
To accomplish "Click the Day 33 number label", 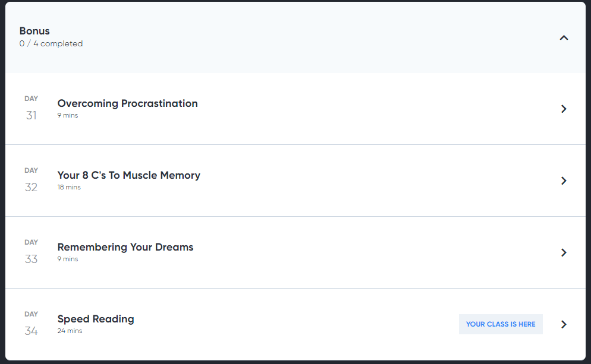I will coord(32,259).
